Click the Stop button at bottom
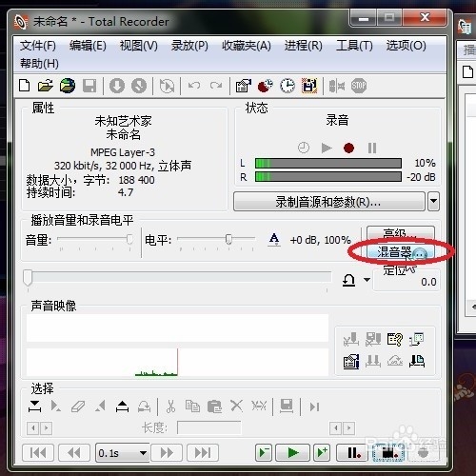Screen dimensions: 476x476 [x=388, y=452]
